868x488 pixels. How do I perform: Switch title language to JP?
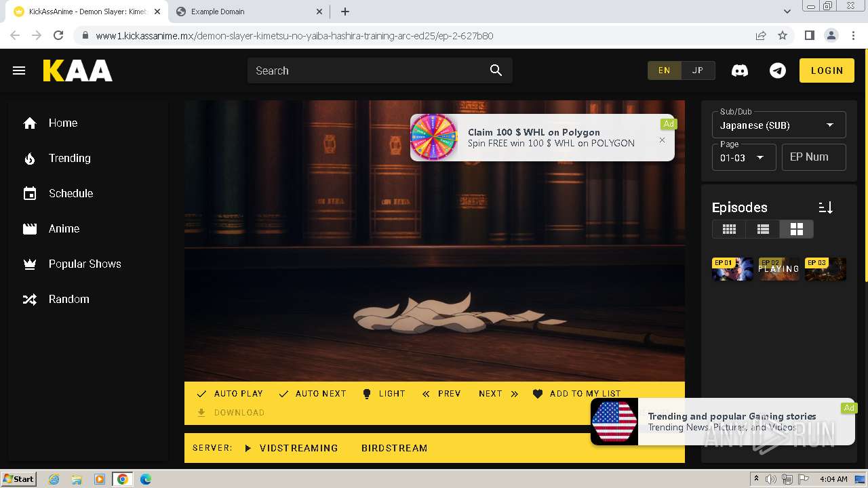(698, 70)
